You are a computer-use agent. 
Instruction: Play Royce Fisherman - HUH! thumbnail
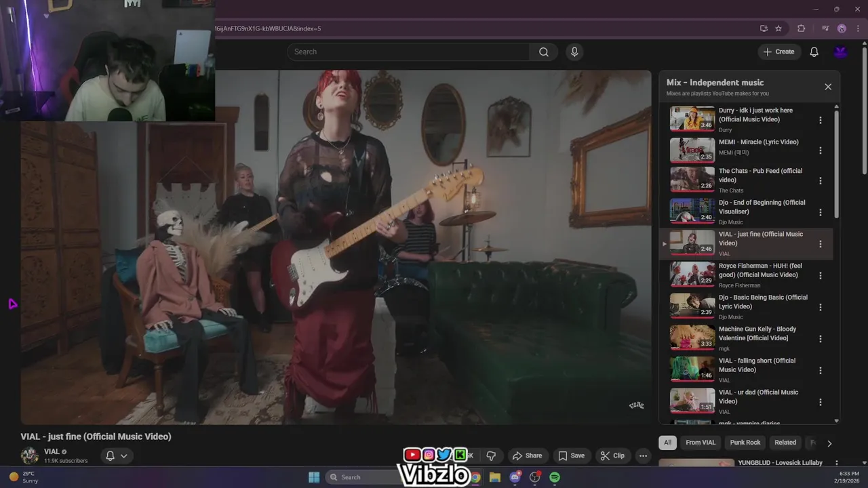click(692, 274)
